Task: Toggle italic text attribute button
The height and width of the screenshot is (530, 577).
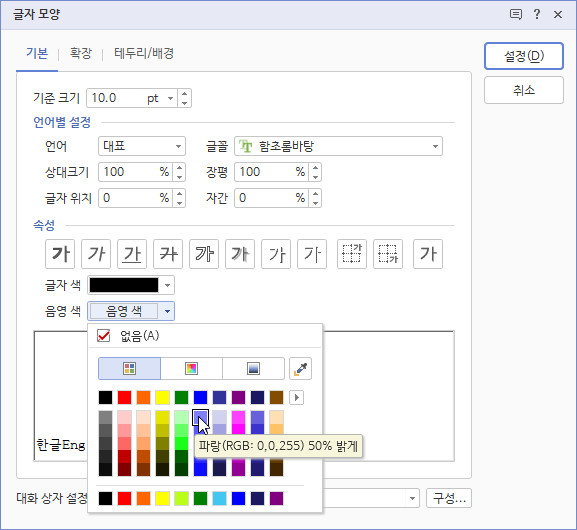Action: (x=96, y=254)
